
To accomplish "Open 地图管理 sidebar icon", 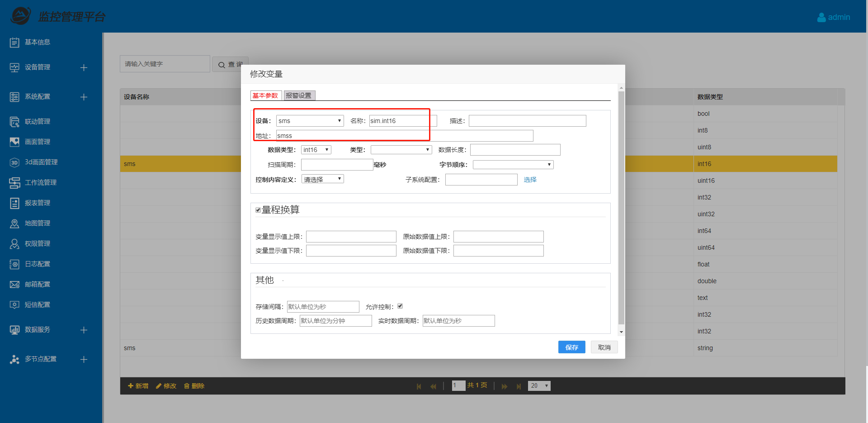I will pyautogui.click(x=14, y=223).
